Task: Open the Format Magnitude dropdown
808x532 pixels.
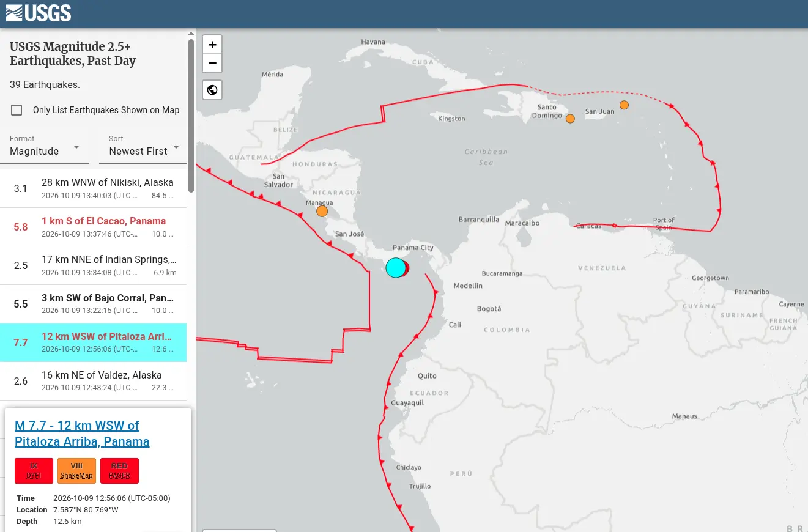Action: click(x=45, y=147)
